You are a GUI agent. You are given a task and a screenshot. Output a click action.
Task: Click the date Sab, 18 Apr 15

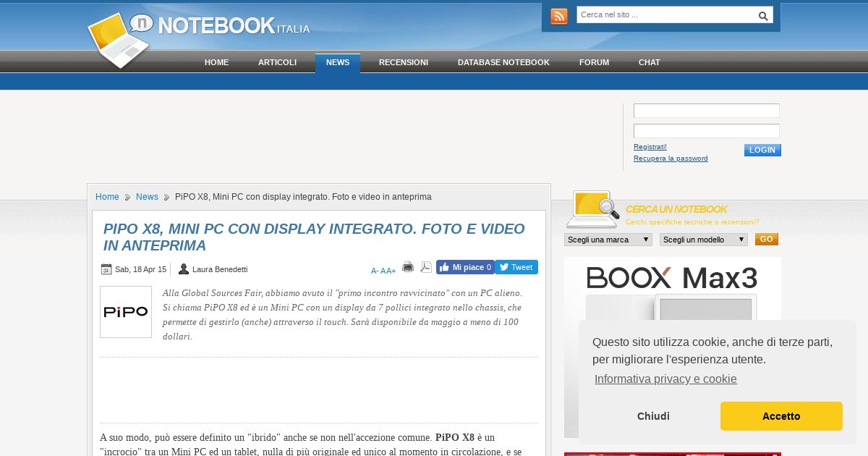140,269
